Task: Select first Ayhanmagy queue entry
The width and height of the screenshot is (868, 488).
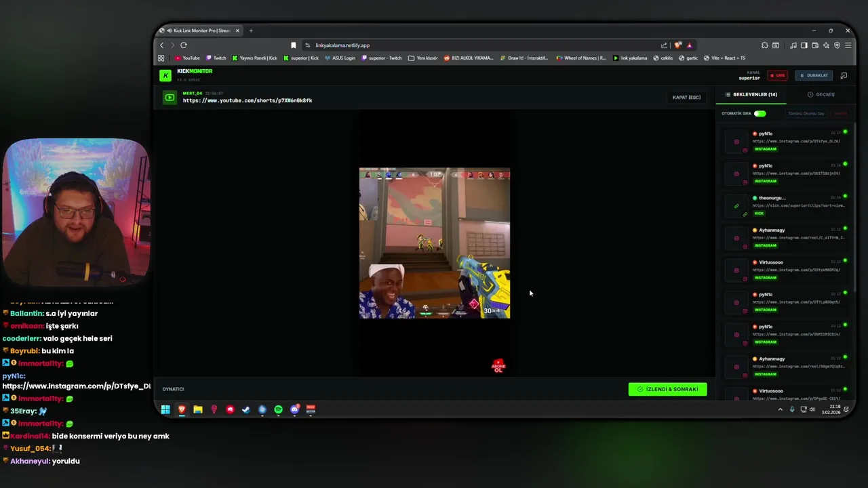Action: [x=787, y=238]
